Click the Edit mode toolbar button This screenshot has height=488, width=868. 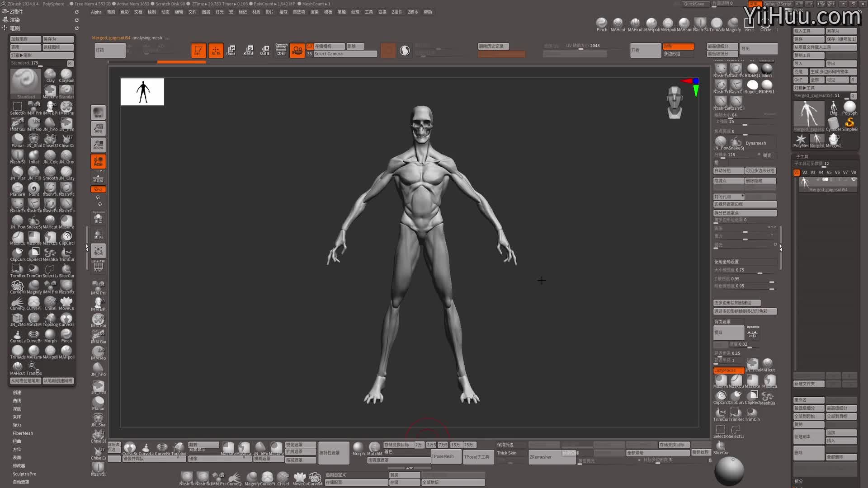click(198, 50)
